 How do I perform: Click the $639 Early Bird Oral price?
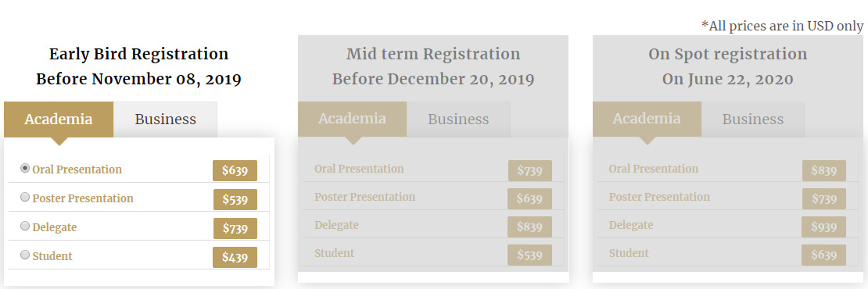235,171
